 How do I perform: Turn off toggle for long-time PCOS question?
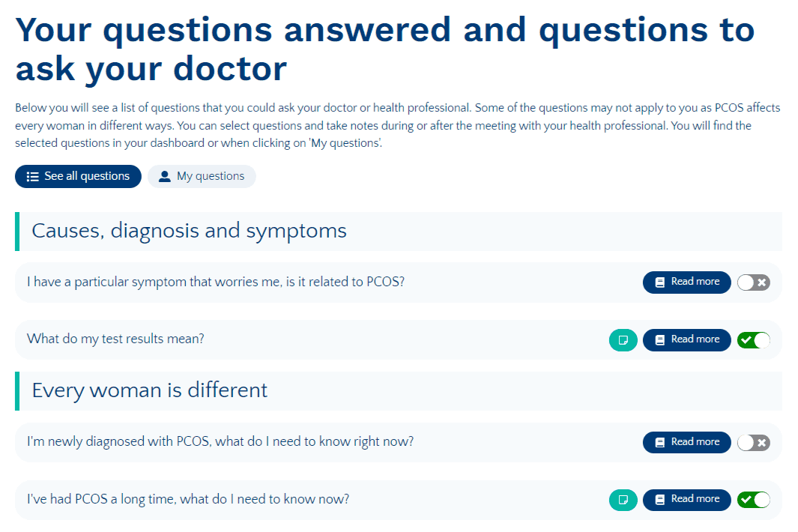point(753,500)
